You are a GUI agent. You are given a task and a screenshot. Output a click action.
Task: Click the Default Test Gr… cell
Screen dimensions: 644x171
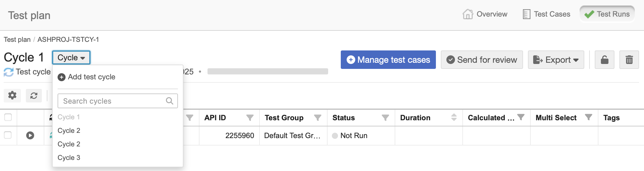(293, 136)
